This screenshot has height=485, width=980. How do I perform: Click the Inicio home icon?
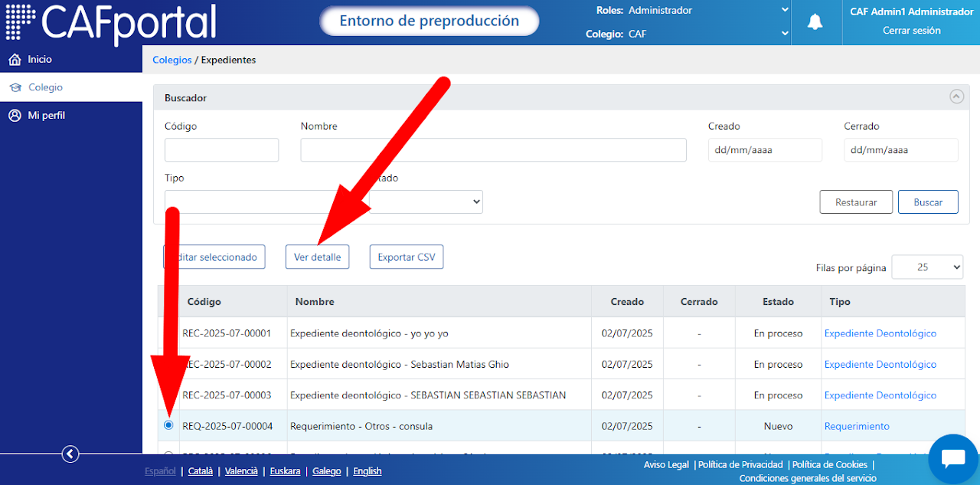click(15, 59)
